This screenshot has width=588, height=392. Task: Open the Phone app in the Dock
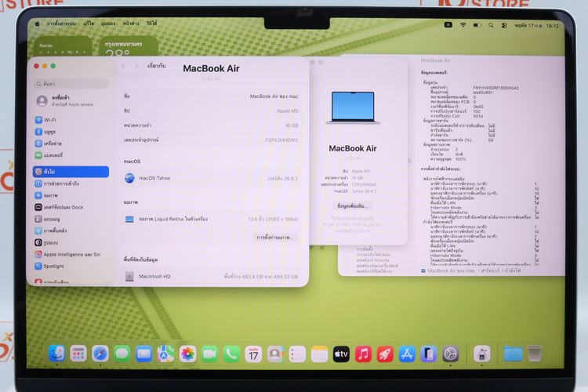pyautogui.click(x=231, y=354)
